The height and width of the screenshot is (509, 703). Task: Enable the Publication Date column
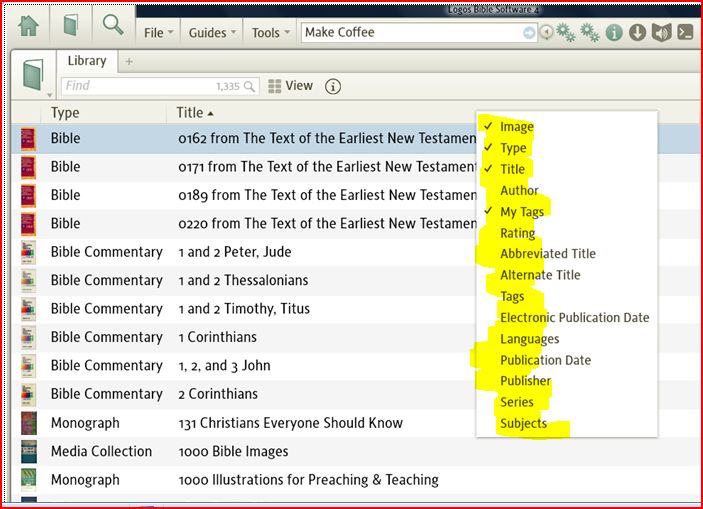tap(545, 360)
